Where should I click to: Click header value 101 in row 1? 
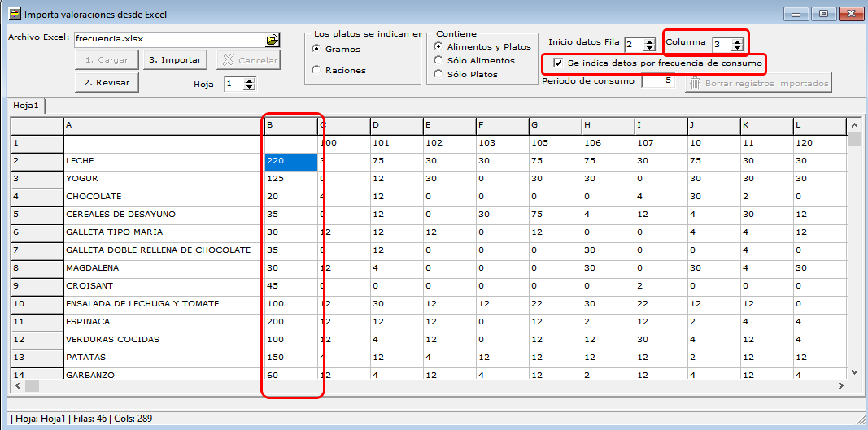pyautogui.click(x=396, y=143)
